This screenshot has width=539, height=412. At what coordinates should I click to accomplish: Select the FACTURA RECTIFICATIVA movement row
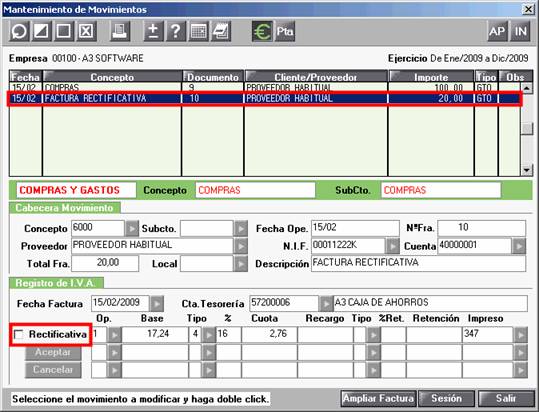click(x=265, y=99)
